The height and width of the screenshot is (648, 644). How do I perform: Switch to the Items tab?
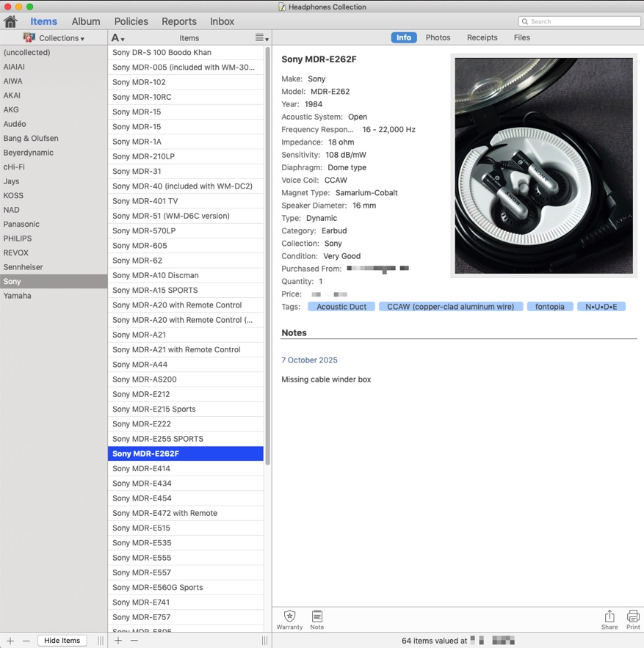tap(43, 21)
